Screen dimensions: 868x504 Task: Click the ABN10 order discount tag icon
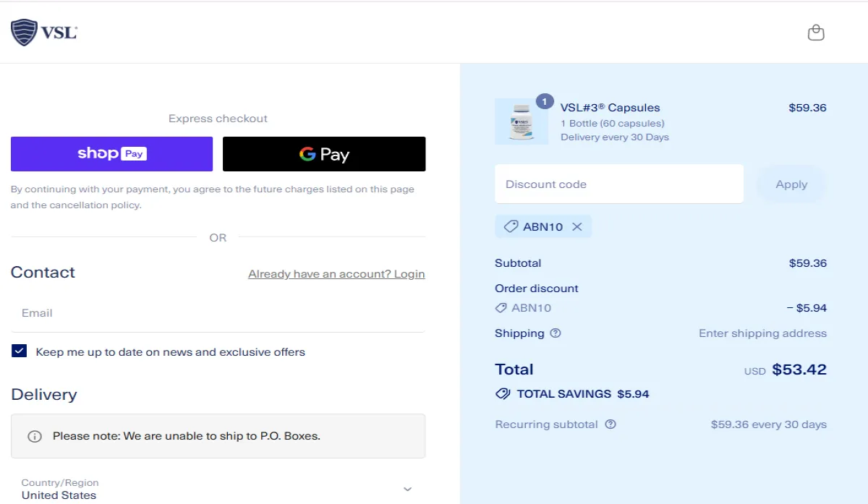[x=501, y=308]
